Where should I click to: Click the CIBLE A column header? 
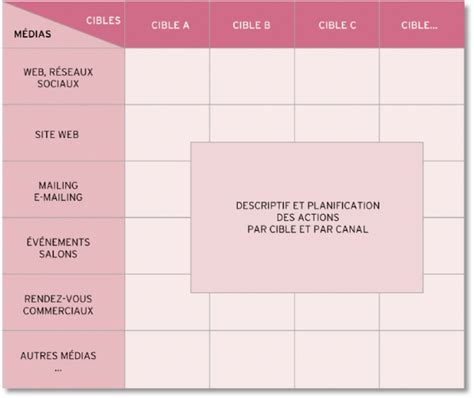(167, 25)
